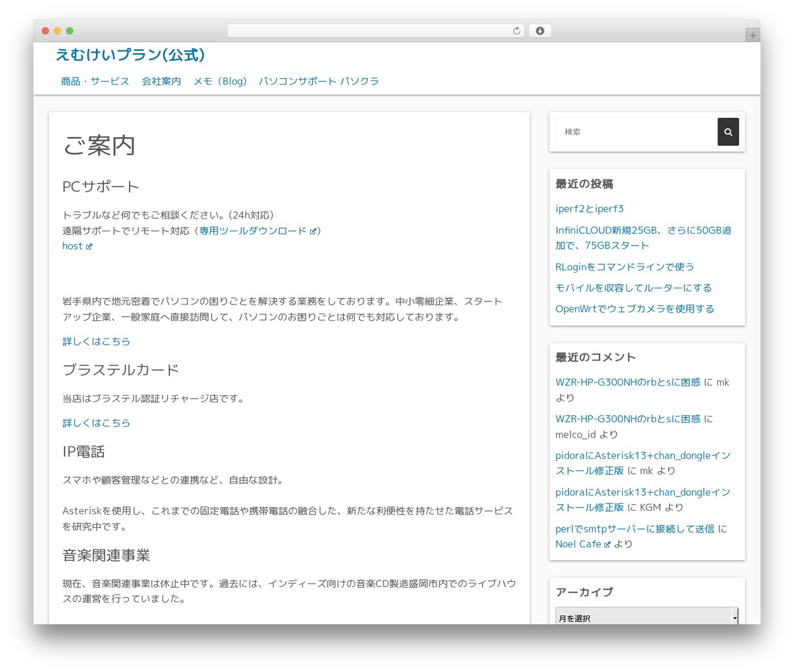Read post RLoginをコマンドラインで使う
The image size is (794, 672).
click(x=625, y=267)
